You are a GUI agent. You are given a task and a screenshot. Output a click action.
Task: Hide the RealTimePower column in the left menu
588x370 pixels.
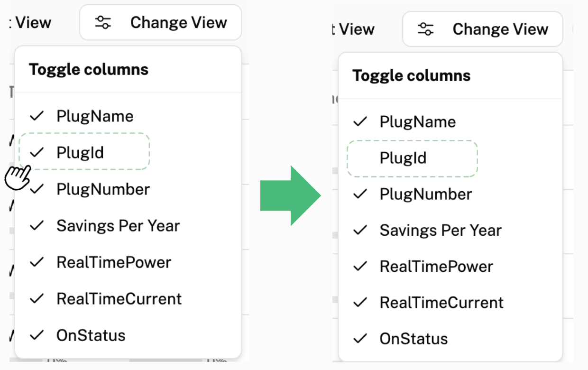114,262
